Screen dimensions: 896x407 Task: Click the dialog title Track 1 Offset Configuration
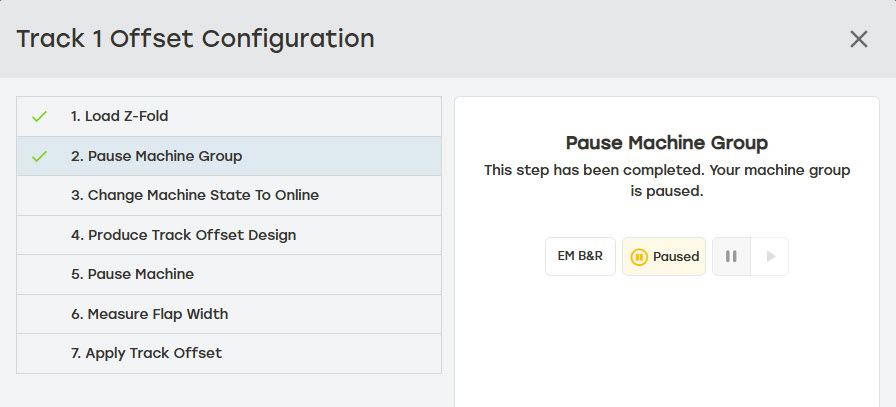tap(196, 39)
